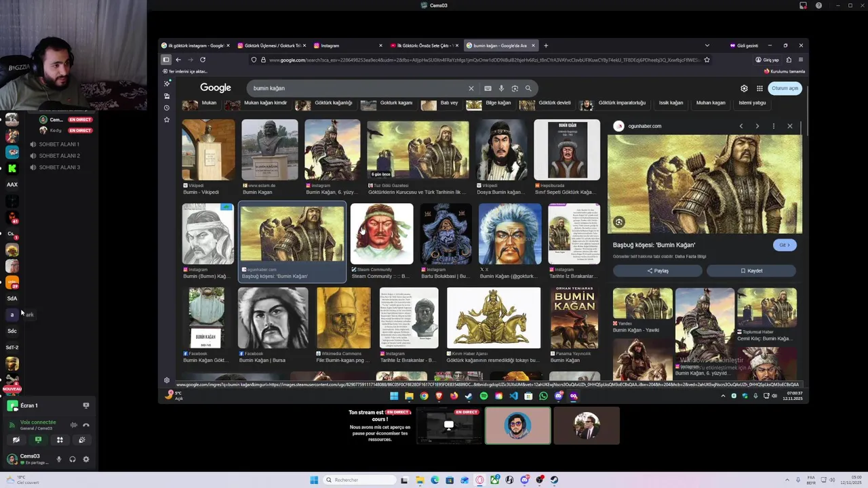Toggle Discord screen share button

coord(38,440)
